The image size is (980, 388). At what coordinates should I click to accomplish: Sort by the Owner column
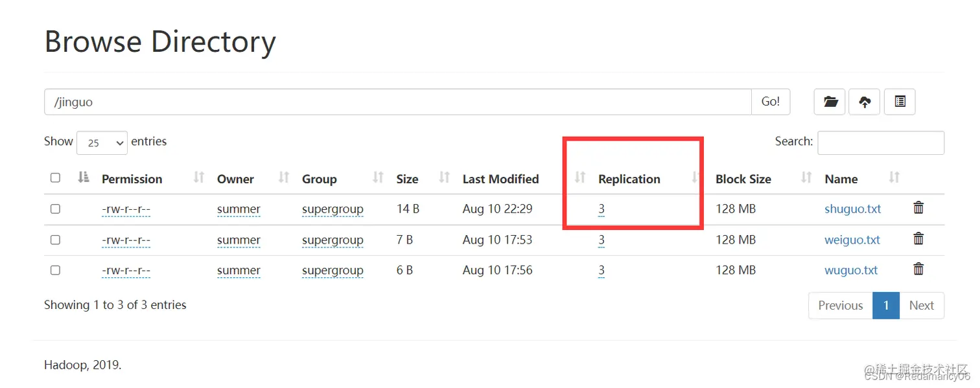click(x=283, y=177)
